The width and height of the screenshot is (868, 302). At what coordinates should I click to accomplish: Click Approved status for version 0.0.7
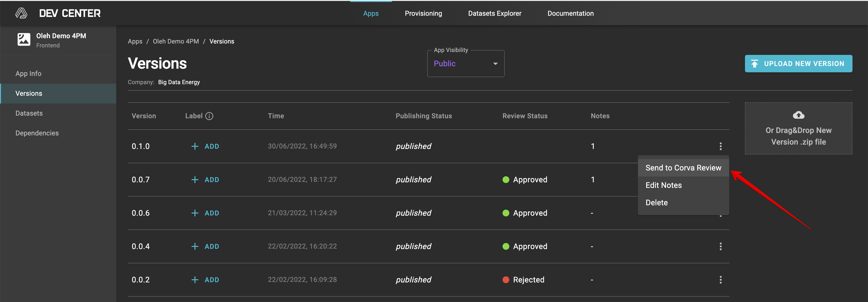click(x=525, y=180)
